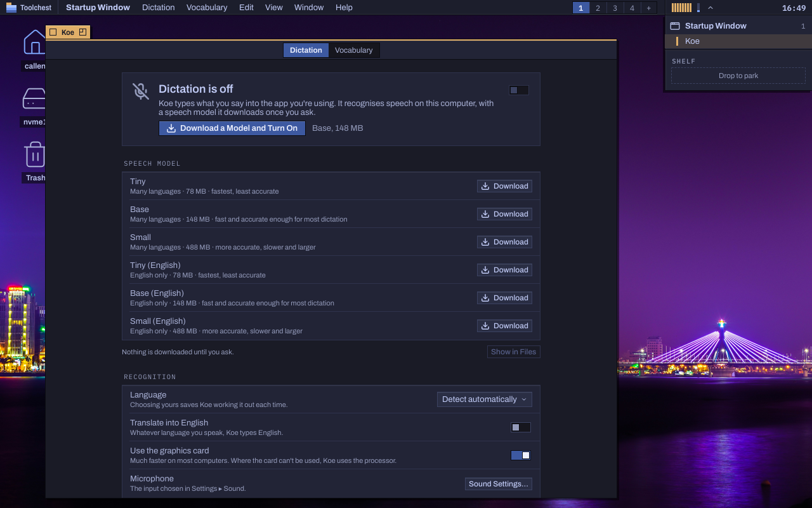Click the icon right of the Koe title
Viewport: 812px width, 508px height.
pyautogui.click(x=82, y=32)
